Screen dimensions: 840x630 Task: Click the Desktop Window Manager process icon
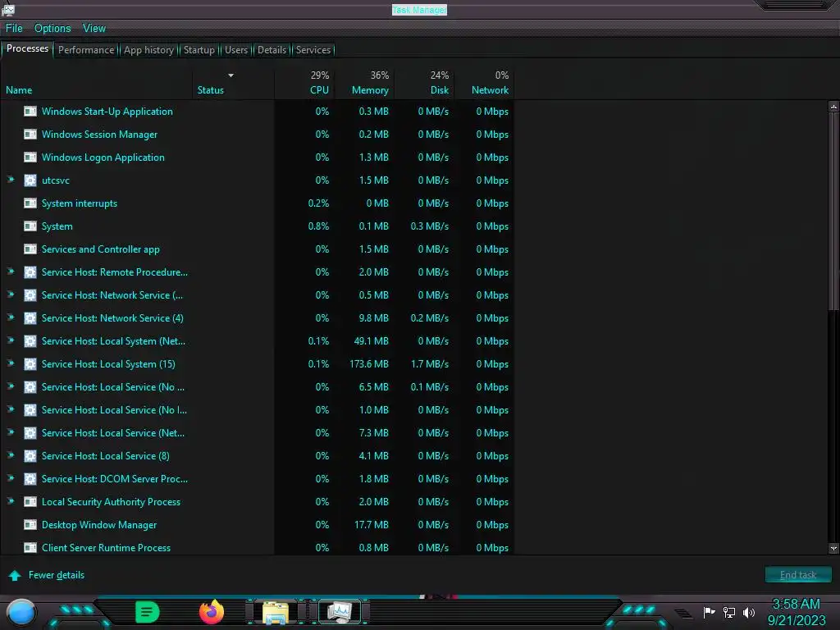tap(30, 525)
